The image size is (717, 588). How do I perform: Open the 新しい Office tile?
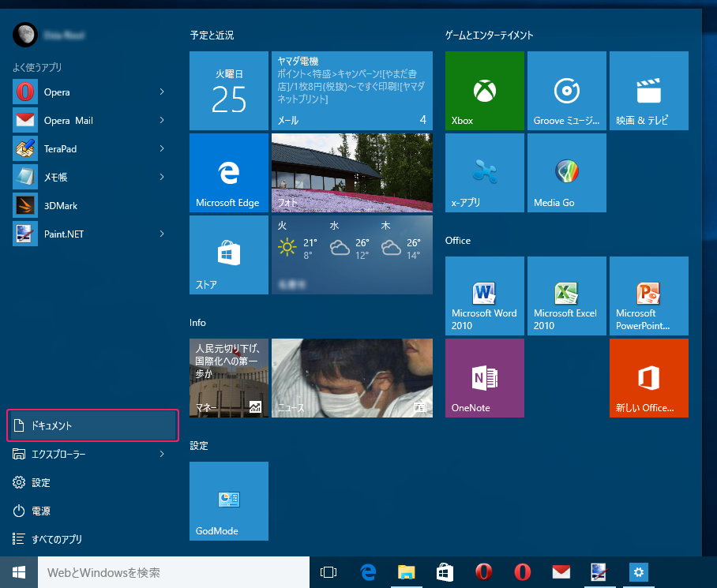[x=649, y=378]
